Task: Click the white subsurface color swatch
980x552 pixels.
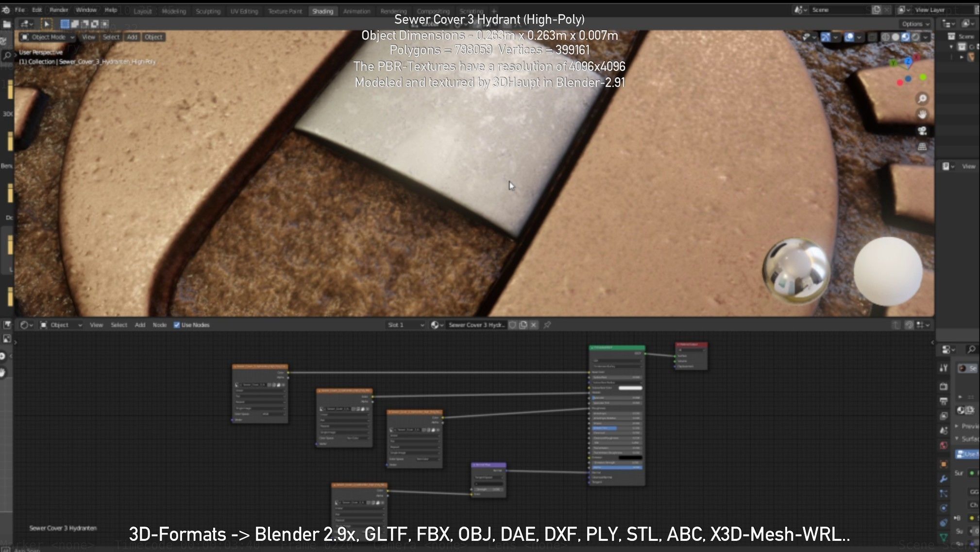Action: tap(630, 388)
